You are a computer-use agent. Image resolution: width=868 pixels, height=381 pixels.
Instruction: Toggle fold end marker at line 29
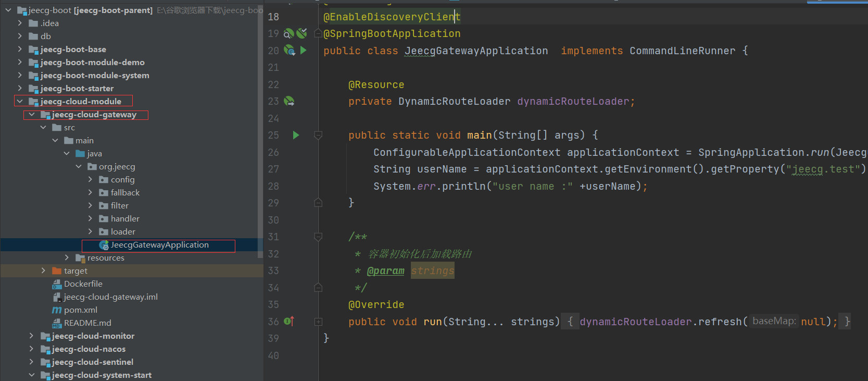coord(318,203)
